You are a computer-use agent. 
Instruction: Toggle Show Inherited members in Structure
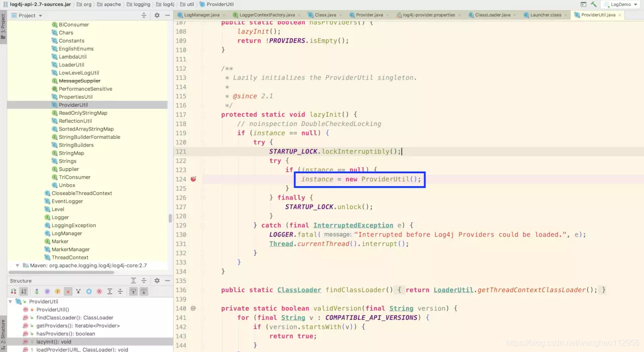(37, 291)
